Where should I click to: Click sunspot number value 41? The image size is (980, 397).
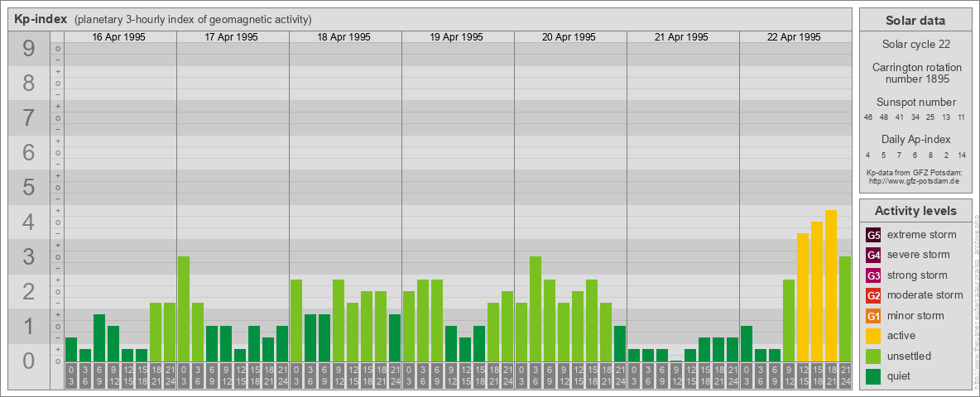coord(900,117)
